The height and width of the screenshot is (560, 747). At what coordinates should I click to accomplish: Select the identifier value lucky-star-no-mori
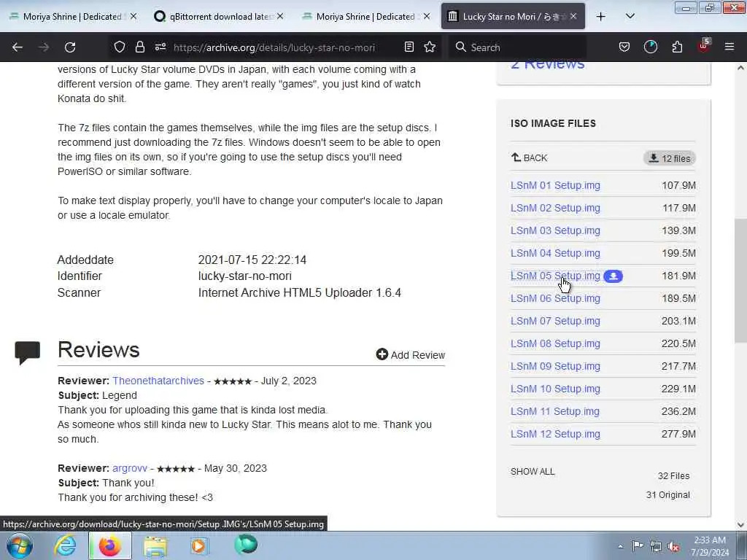(245, 276)
